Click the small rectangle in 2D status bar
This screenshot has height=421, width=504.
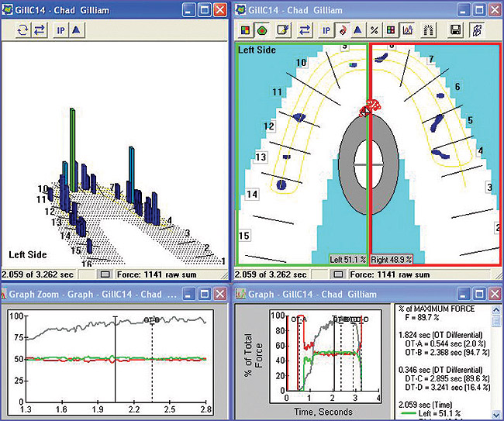pyautogui.click(x=340, y=274)
